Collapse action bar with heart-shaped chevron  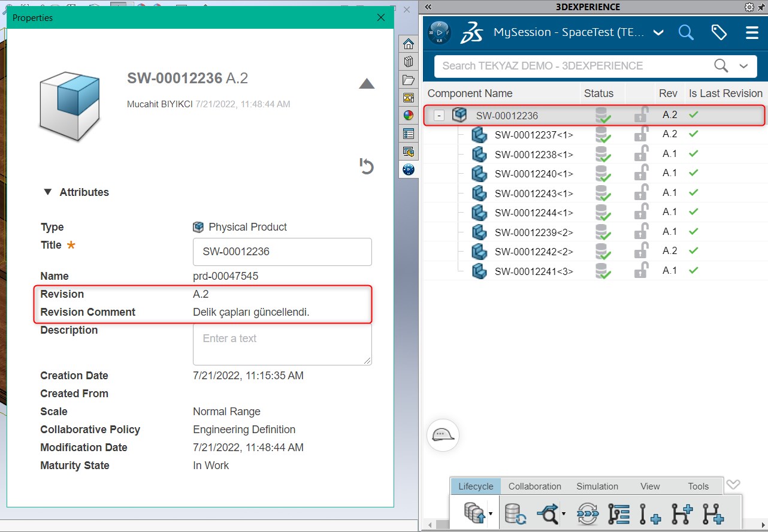pyautogui.click(x=733, y=484)
